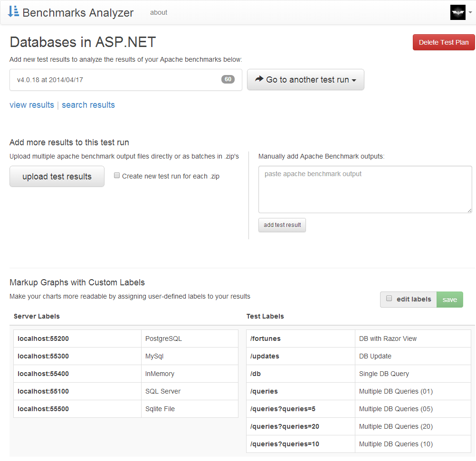Open the about page
This screenshot has width=476, height=461.
[x=158, y=12]
